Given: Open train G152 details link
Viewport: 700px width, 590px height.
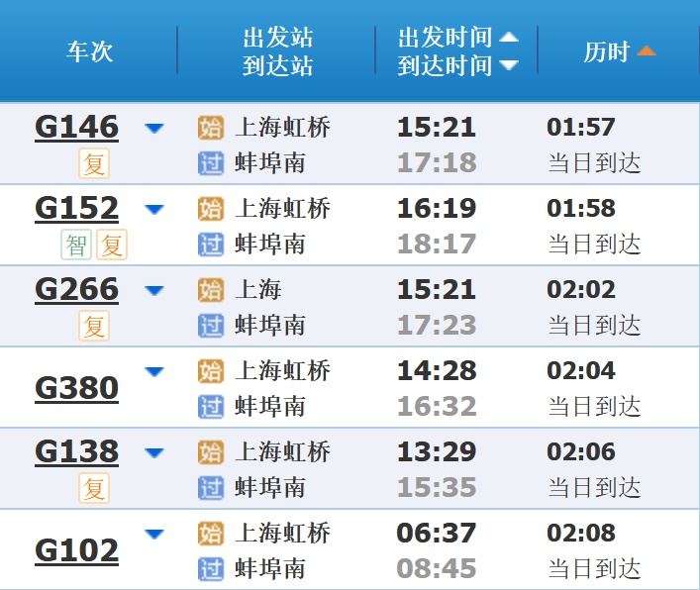Looking at the screenshot, I should [76, 209].
